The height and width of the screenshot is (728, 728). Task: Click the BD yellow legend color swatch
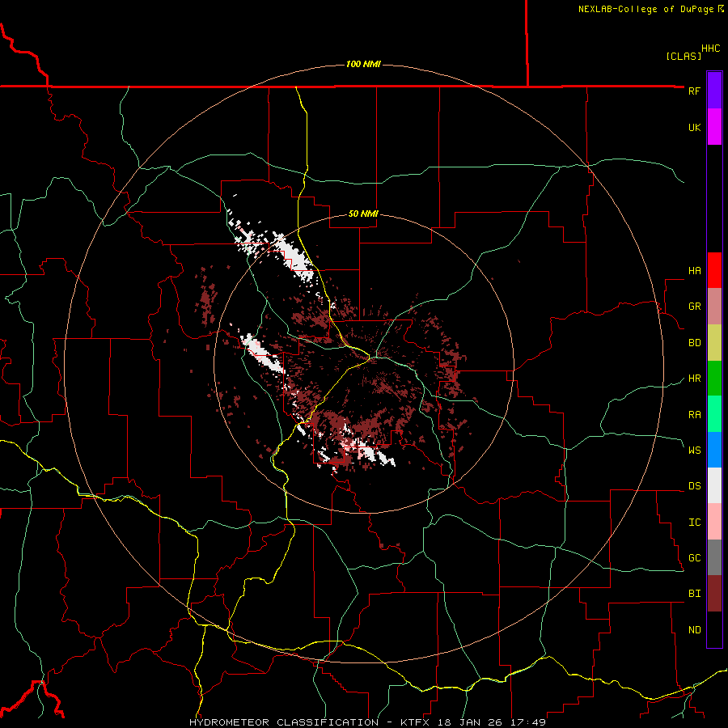[714, 343]
